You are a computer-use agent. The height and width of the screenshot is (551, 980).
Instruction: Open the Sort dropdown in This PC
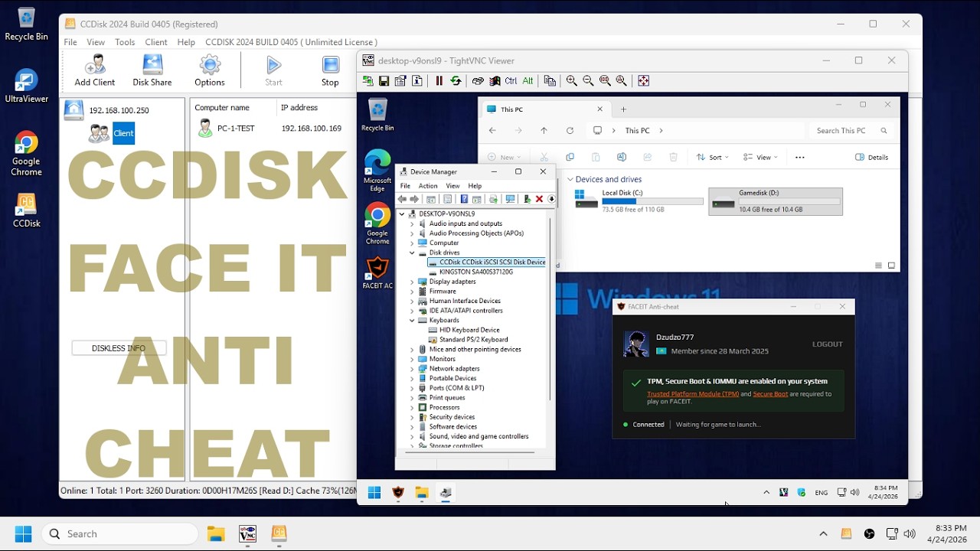pyautogui.click(x=712, y=157)
